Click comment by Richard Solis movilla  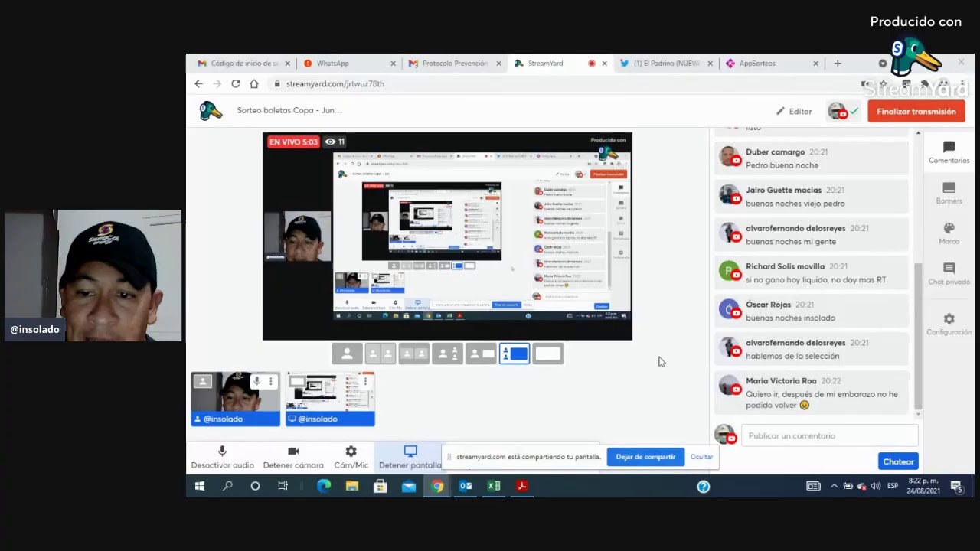(x=811, y=273)
